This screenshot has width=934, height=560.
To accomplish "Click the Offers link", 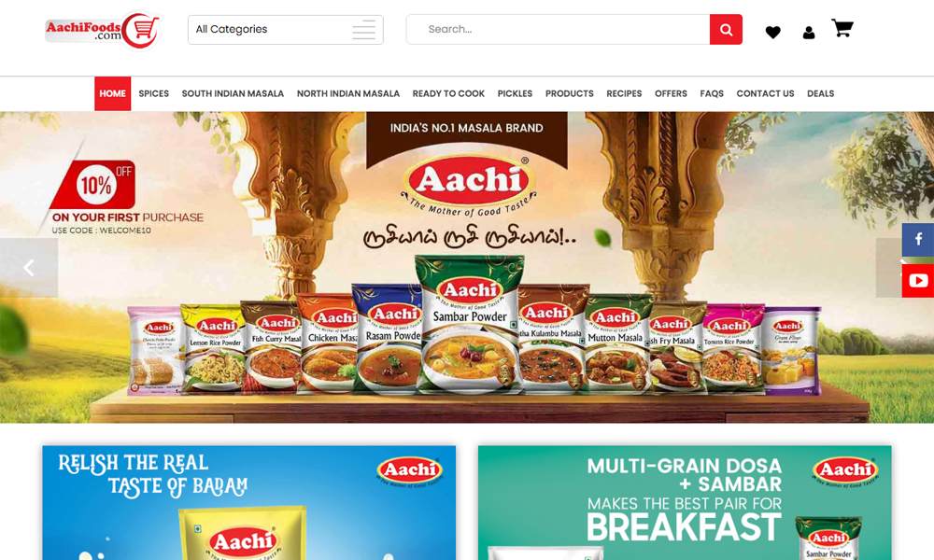I will tap(671, 93).
